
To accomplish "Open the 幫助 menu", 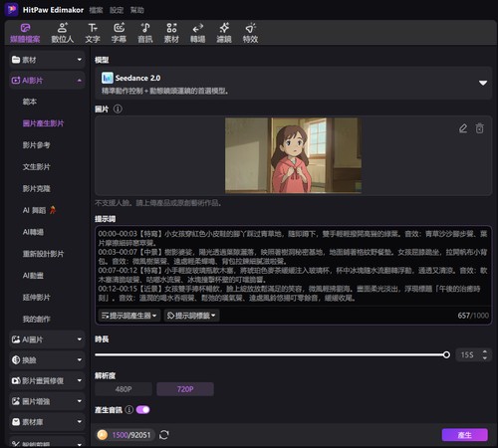I will click(x=137, y=10).
